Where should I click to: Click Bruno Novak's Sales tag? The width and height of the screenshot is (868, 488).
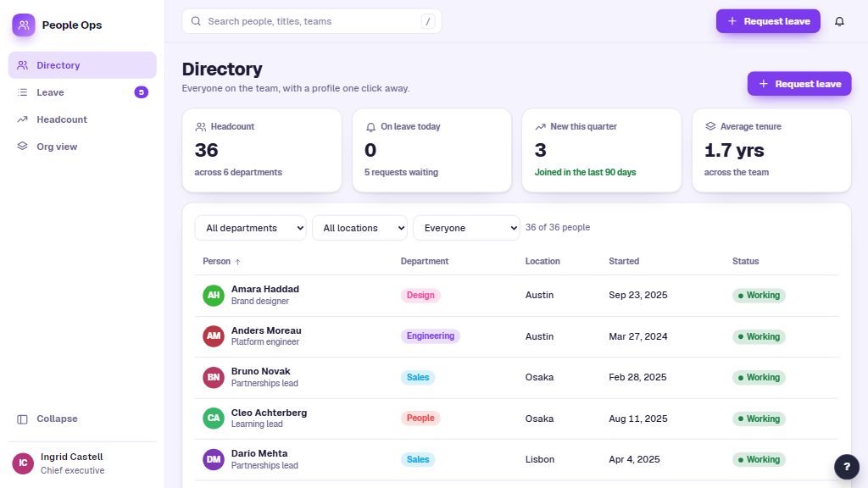(418, 377)
